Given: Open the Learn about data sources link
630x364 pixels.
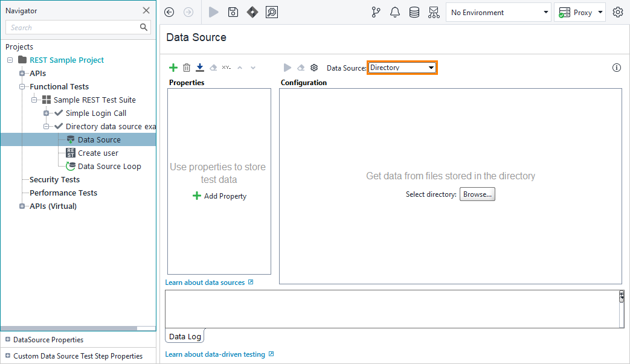Looking at the screenshot, I should pos(205,282).
